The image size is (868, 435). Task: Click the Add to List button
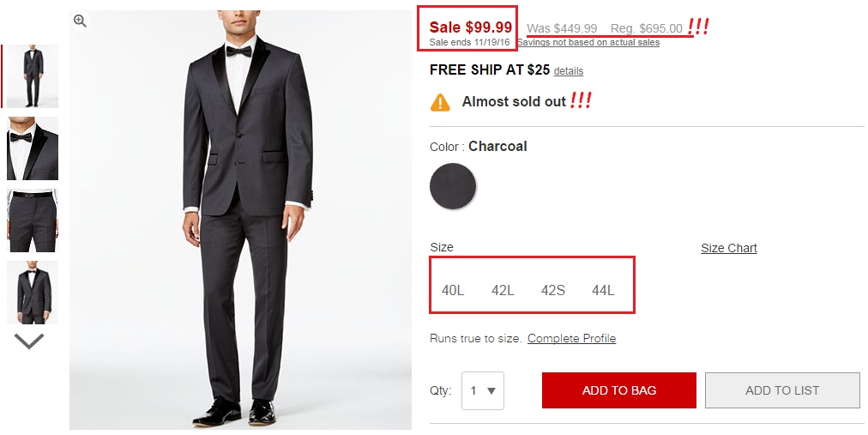click(781, 390)
